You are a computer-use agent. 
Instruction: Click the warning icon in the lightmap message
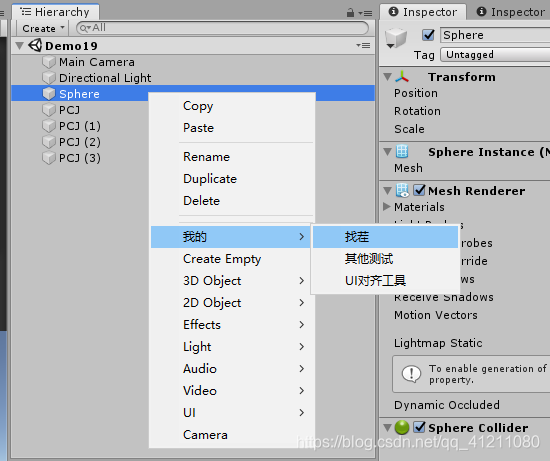pyautogui.click(x=411, y=374)
